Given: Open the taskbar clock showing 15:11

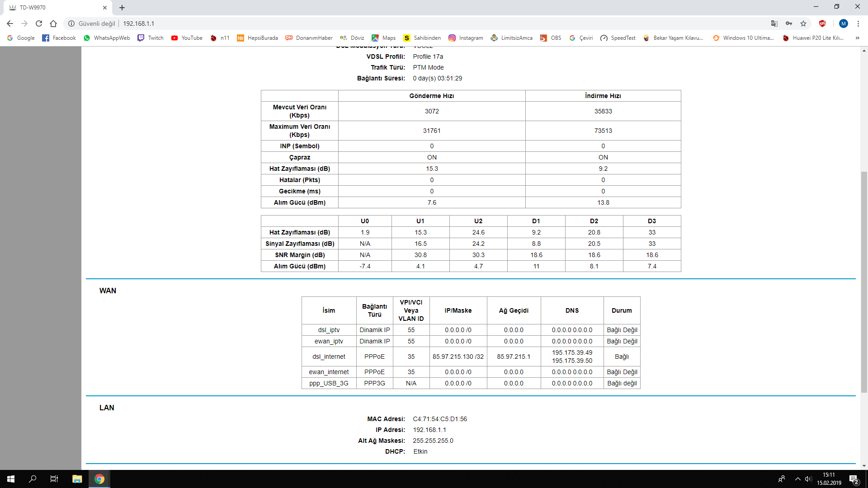Looking at the screenshot, I should point(829,479).
